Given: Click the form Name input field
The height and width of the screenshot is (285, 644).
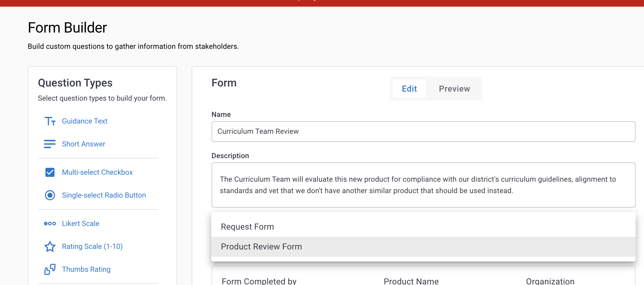Looking at the screenshot, I should pos(423,131).
